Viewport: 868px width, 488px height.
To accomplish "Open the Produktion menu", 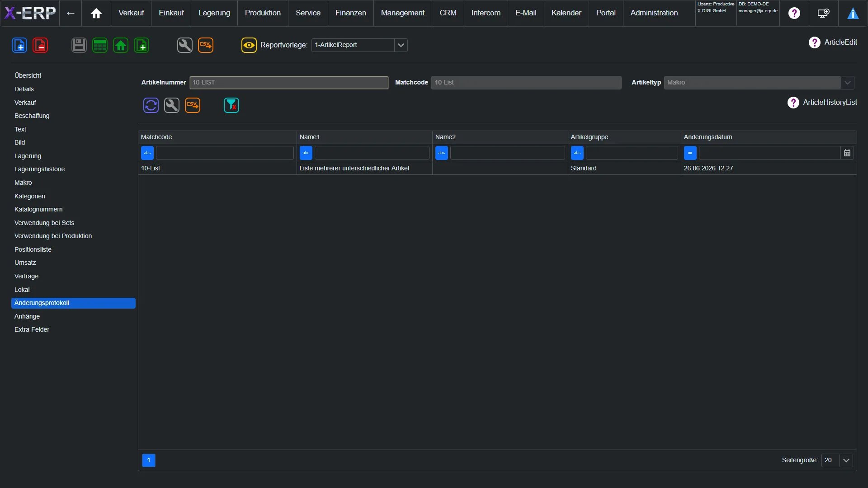I will [x=263, y=13].
